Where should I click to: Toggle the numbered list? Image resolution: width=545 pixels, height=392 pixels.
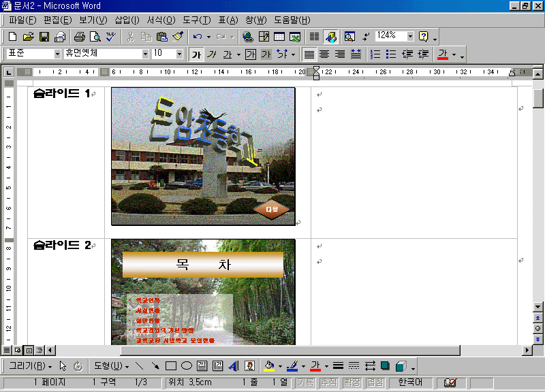pyautogui.click(x=375, y=54)
